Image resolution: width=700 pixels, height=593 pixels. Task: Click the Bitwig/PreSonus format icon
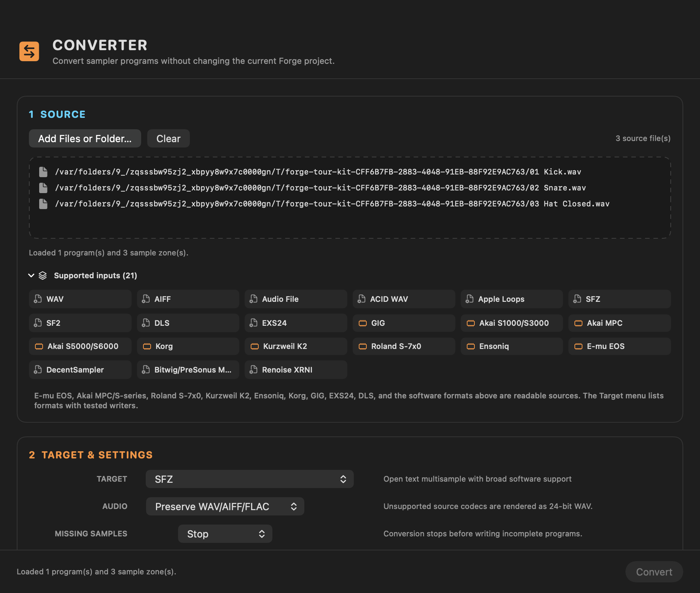click(146, 370)
